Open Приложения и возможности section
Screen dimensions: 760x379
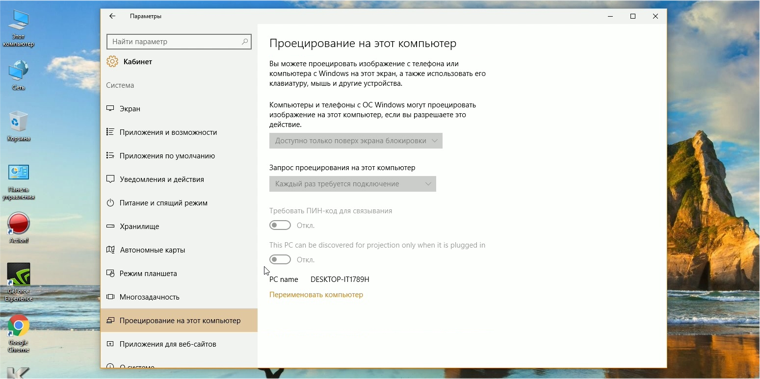(179, 132)
